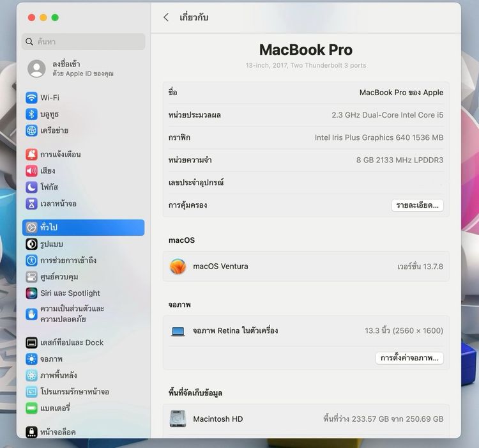Open the Sound (เสียง) speaker icon
This screenshot has width=479, height=448.
[31, 171]
